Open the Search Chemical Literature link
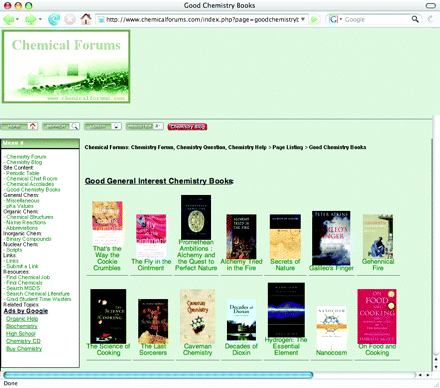 point(38,294)
